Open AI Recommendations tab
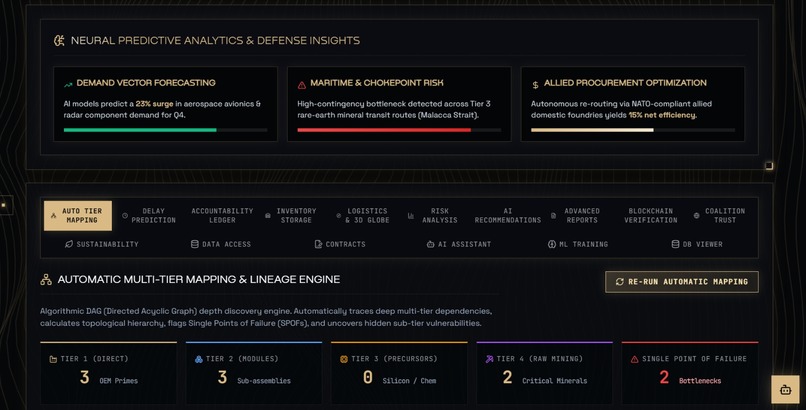The image size is (806, 410). [507, 215]
